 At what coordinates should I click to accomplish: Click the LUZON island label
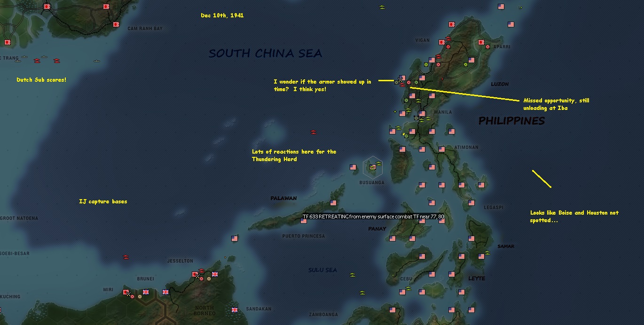(x=500, y=84)
